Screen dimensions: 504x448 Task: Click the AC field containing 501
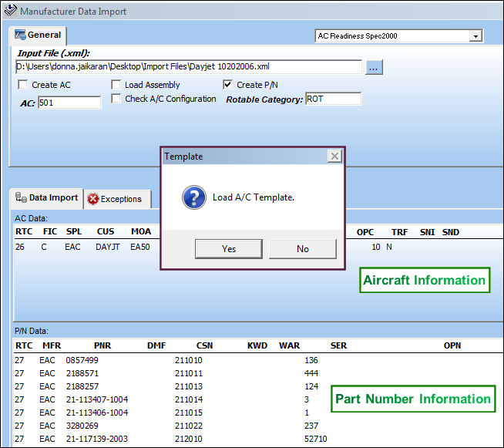click(x=69, y=103)
